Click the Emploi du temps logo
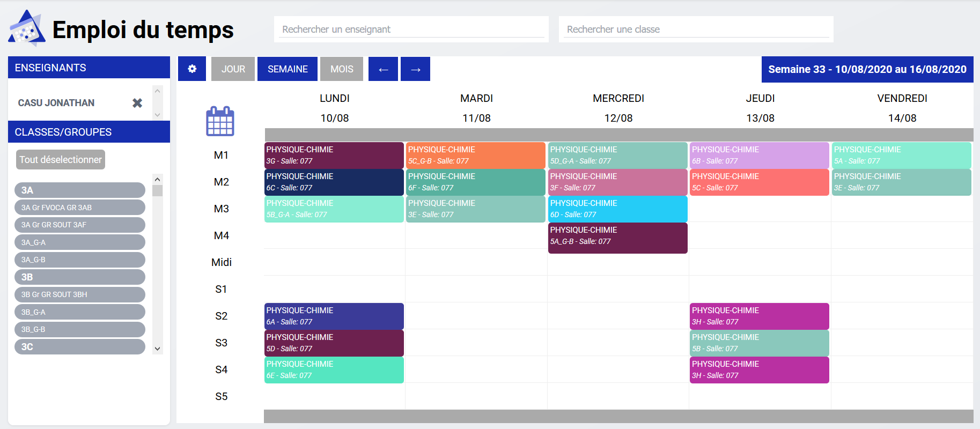This screenshot has width=980, height=429. click(26, 29)
